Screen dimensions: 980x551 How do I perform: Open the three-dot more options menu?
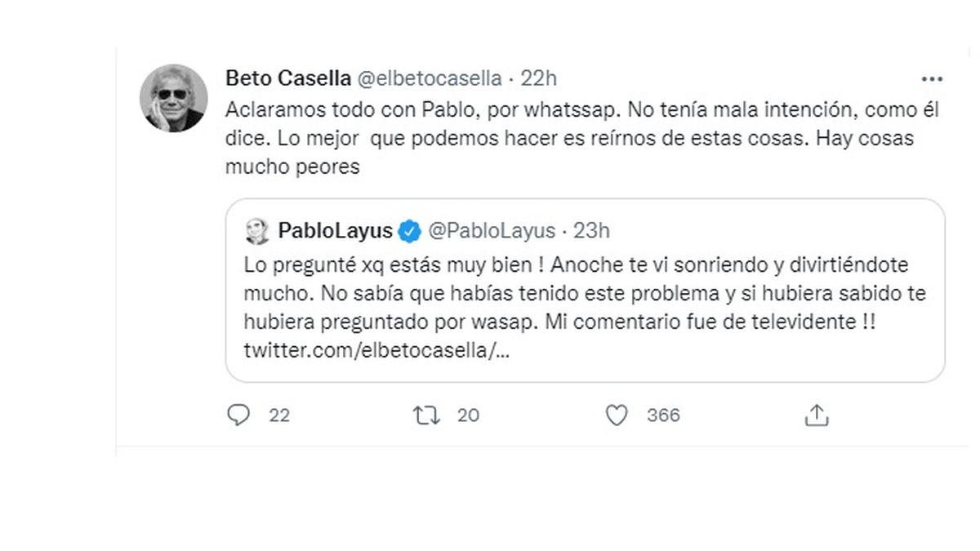[932, 79]
